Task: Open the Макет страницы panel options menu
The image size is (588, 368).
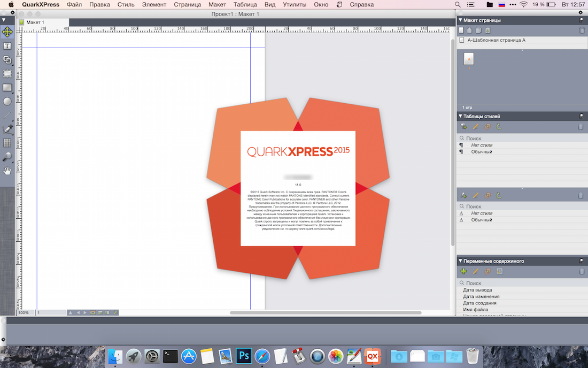Action: pos(581,20)
